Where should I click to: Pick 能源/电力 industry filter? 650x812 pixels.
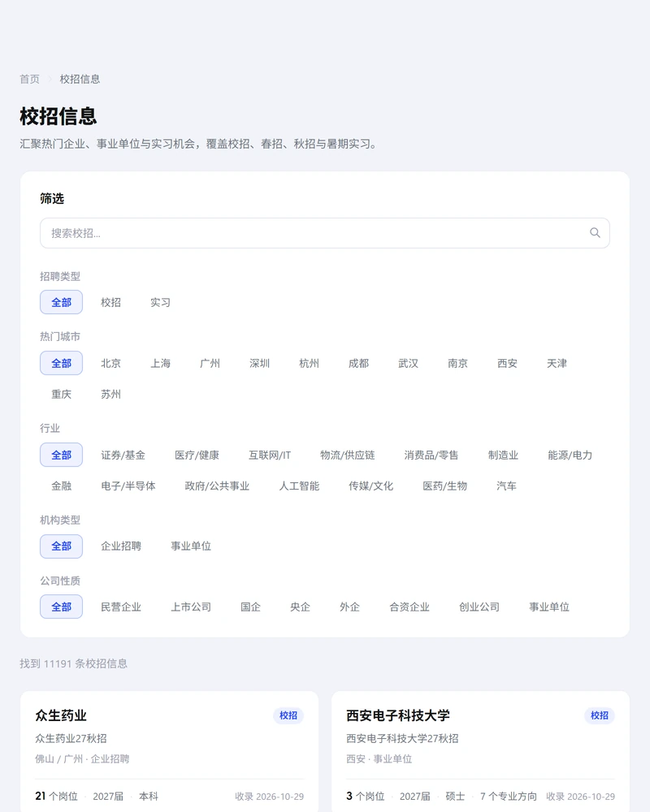570,456
